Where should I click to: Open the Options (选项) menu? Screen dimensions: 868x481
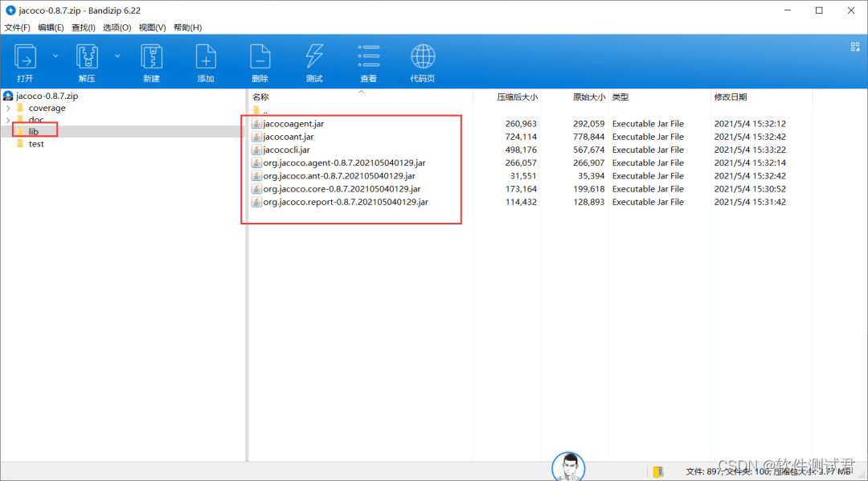pos(117,27)
